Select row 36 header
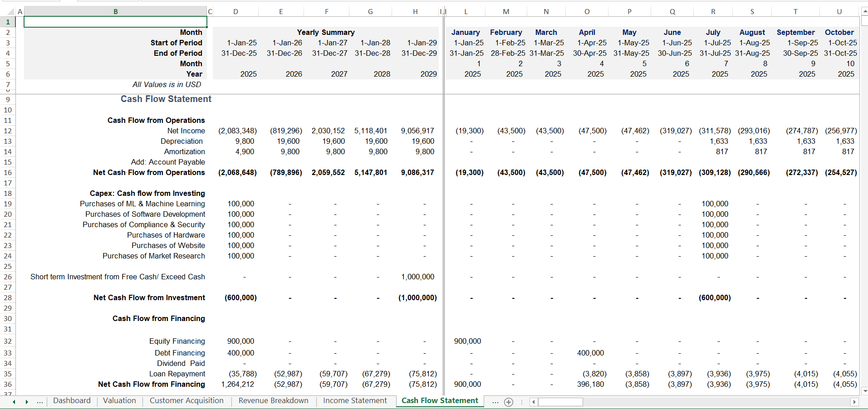 click(8, 385)
